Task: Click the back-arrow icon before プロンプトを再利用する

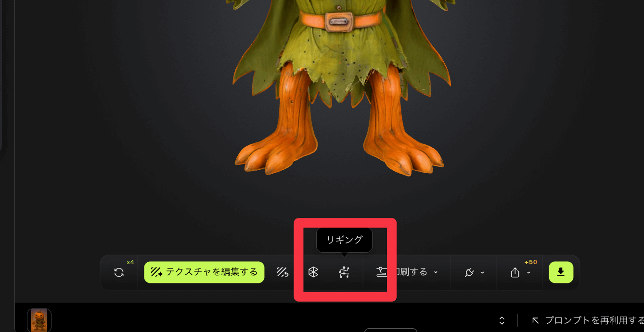Action: [x=535, y=320]
